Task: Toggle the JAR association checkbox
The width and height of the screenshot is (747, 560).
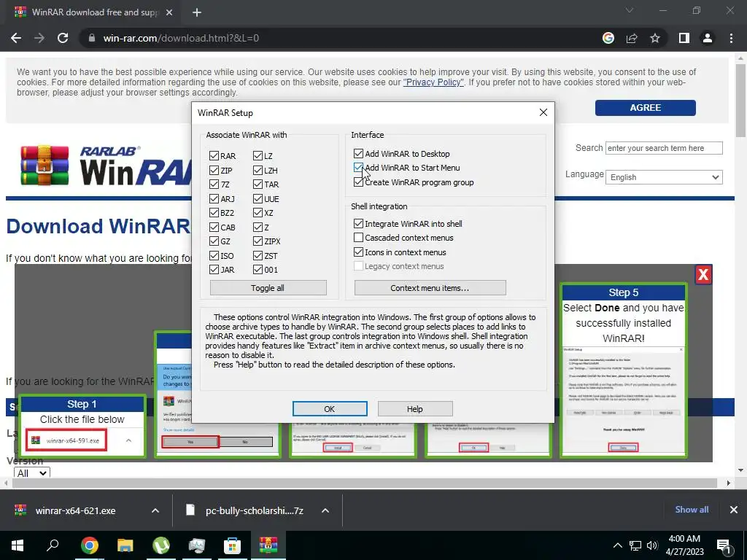Action: 214,270
